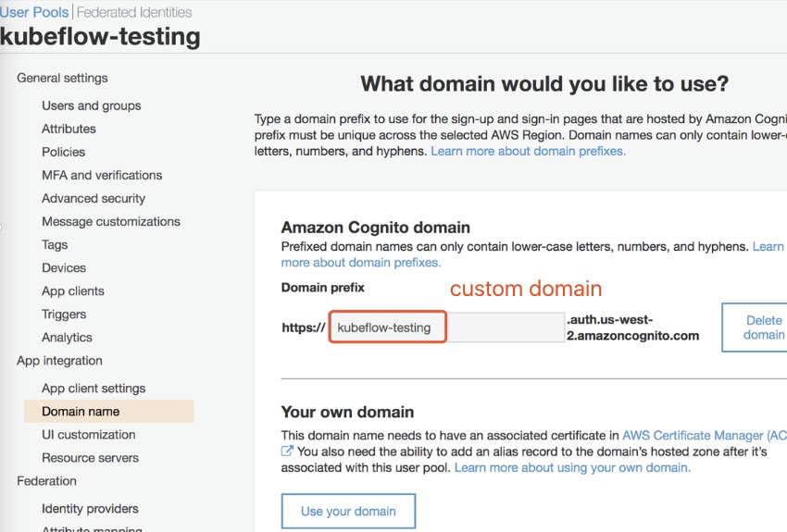Select General settings in sidebar
Image resolution: width=787 pixels, height=532 pixels.
62,79
